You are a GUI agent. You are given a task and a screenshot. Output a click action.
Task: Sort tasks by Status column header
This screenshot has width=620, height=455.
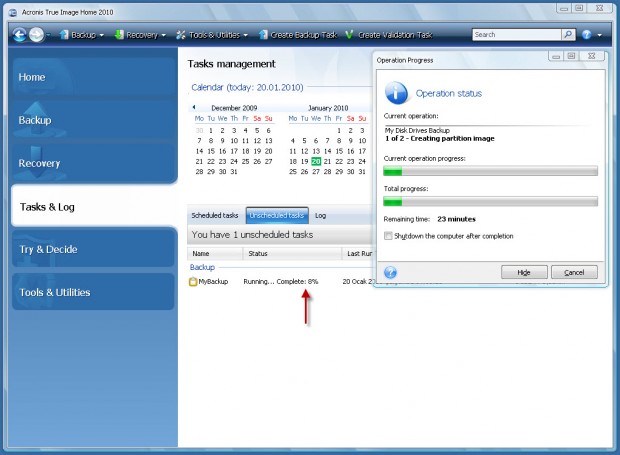point(292,253)
